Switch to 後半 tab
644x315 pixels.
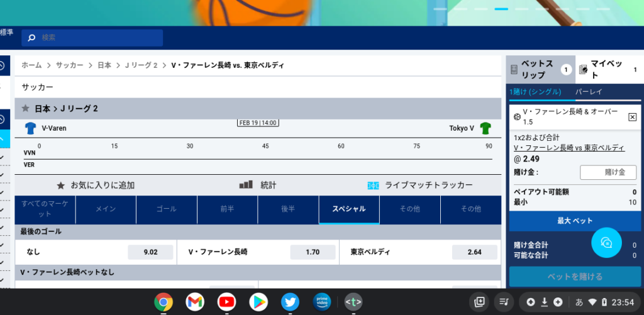pos(288,209)
